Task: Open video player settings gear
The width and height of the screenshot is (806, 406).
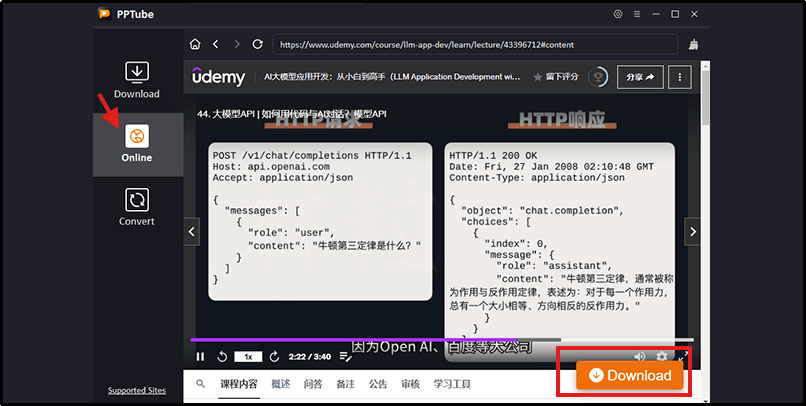Action: click(661, 356)
